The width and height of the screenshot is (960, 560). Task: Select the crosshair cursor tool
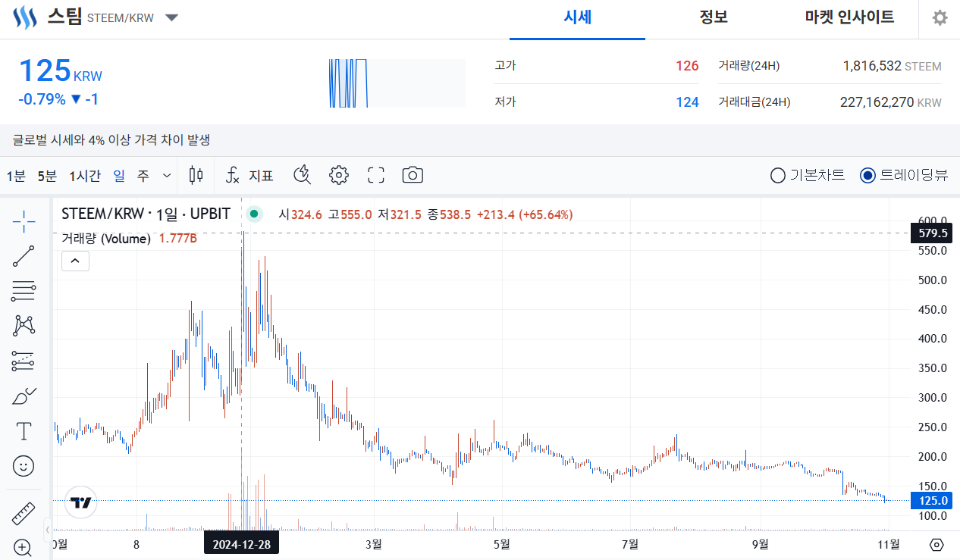click(24, 221)
